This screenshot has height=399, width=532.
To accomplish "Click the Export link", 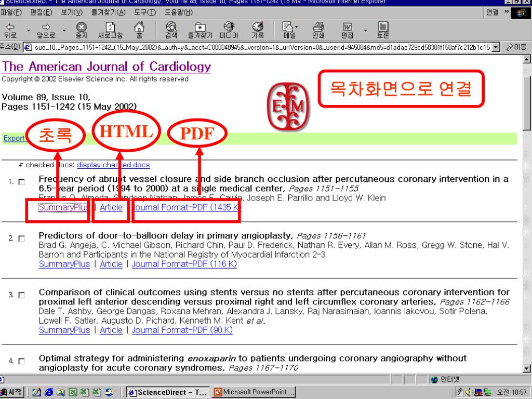I will [14, 138].
